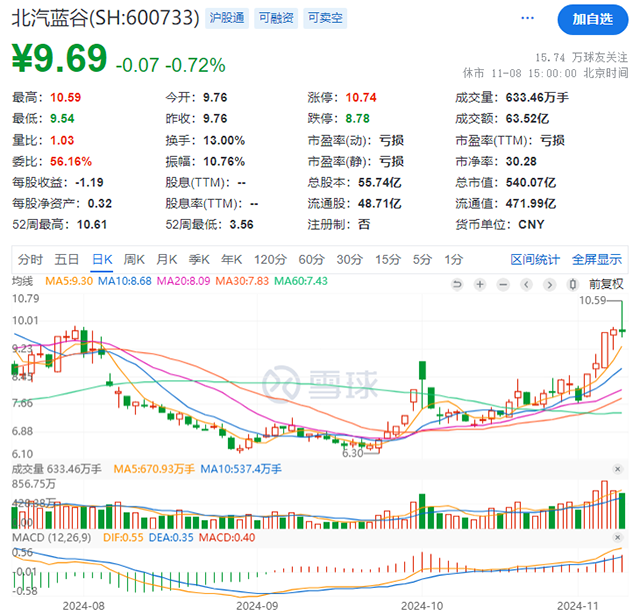640x615 pixels.
Task: Move chart left with previous arrow
Action: pyautogui.click(x=527, y=284)
